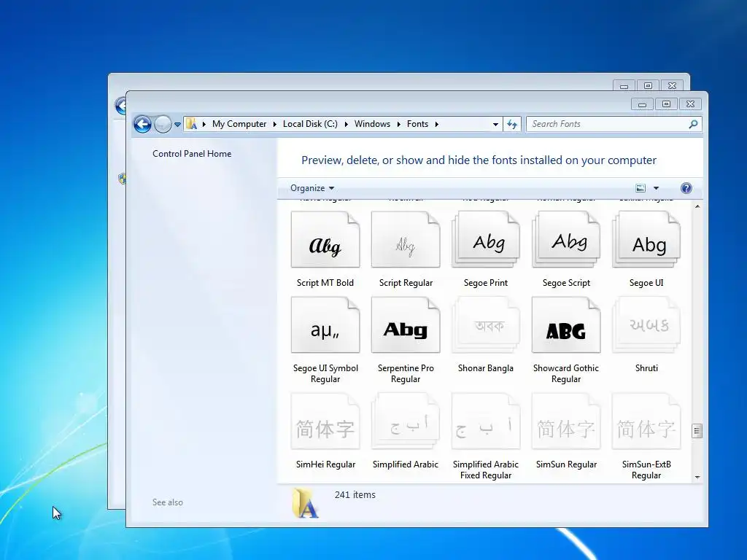Expand the chevron after Local Disk (C:)
Screen dimensions: 747x560
pyautogui.click(x=346, y=124)
